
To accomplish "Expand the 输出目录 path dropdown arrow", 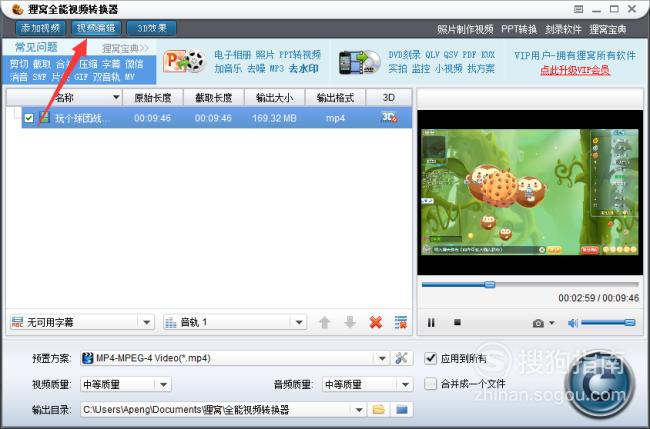I will tap(359, 410).
